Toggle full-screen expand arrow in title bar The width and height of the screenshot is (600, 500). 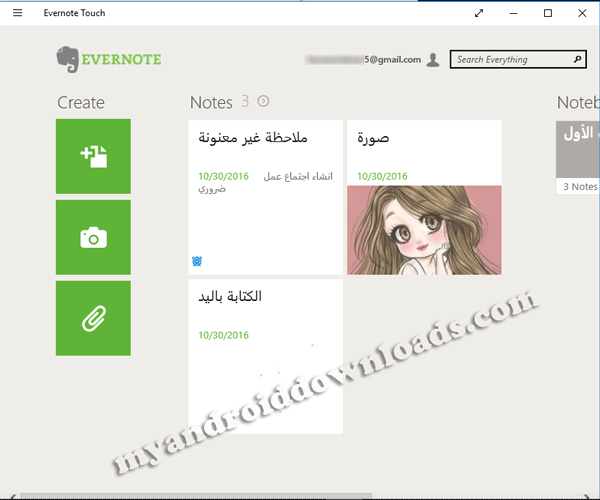coord(479,13)
